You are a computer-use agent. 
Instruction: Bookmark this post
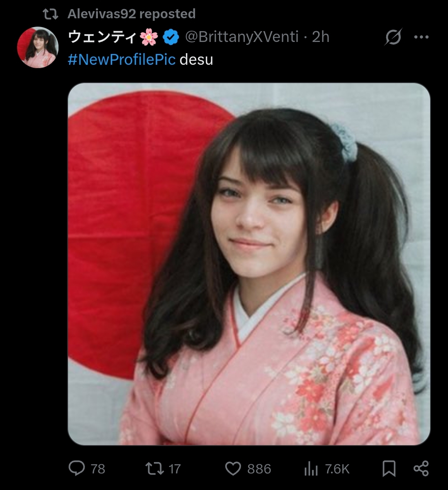(389, 468)
